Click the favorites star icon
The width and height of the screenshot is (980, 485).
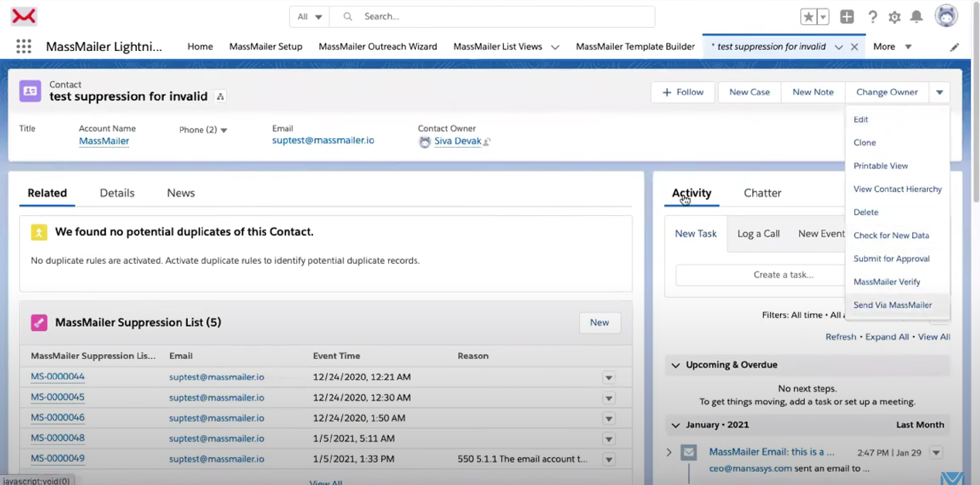coord(808,17)
